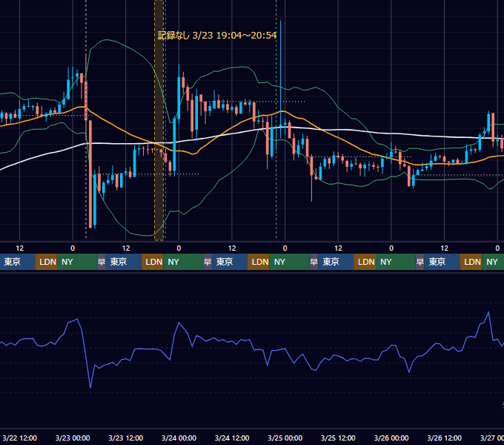Select the LDN session block on 3/23
This screenshot has height=445, width=504.
(153, 262)
